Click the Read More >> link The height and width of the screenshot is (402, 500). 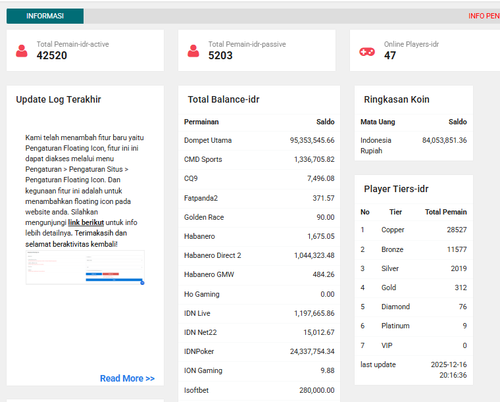[x=127, y=378]
